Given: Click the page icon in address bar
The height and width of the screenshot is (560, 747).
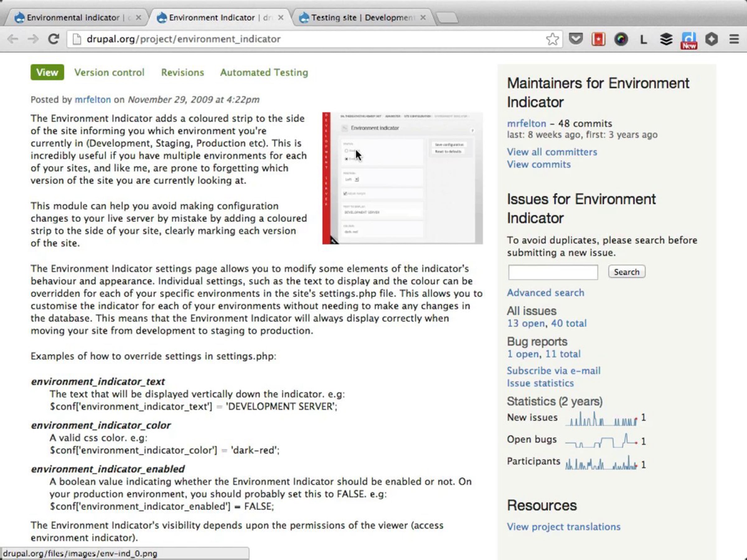Looking at the screenshot, I should (77, 39).
